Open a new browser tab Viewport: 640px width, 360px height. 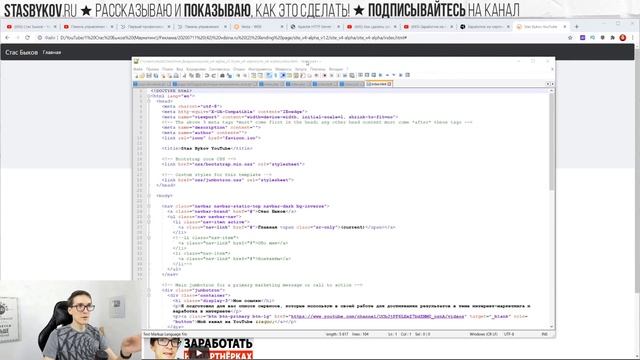pos(576,27)
